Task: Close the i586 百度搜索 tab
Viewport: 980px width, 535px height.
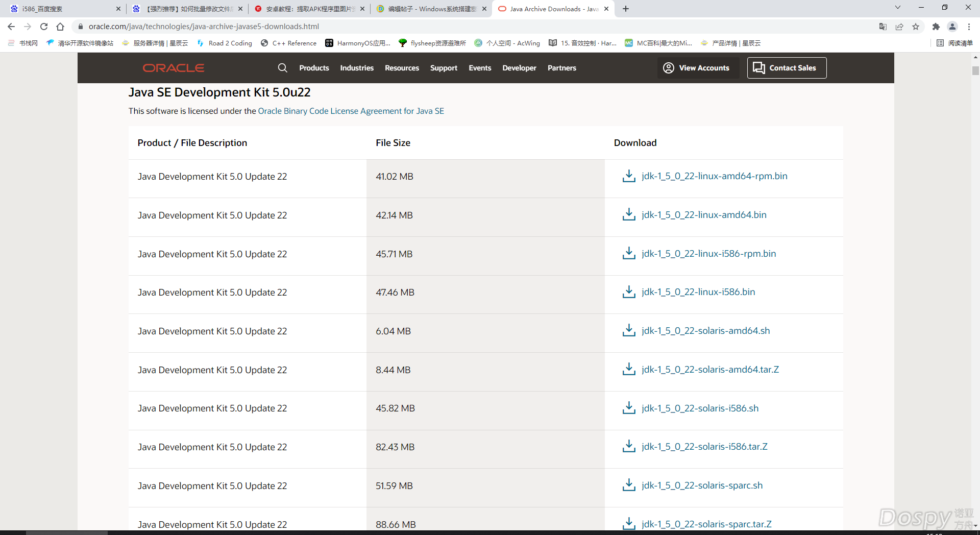Action: (118, 9)
